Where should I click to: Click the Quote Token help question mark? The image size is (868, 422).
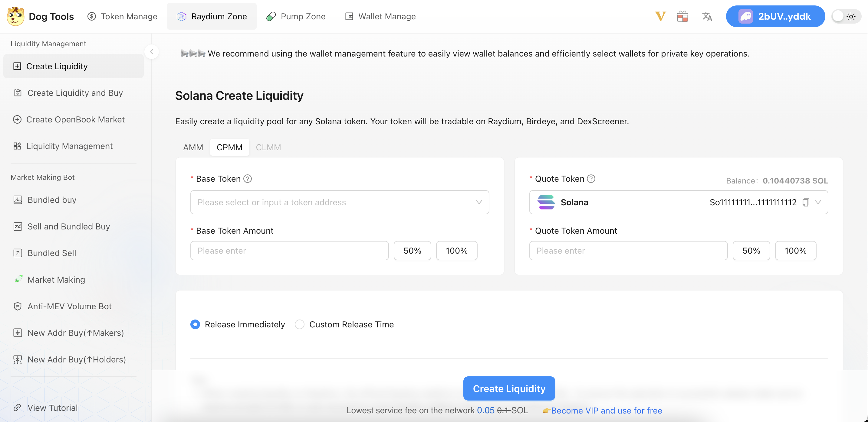[x=591, y=179]
